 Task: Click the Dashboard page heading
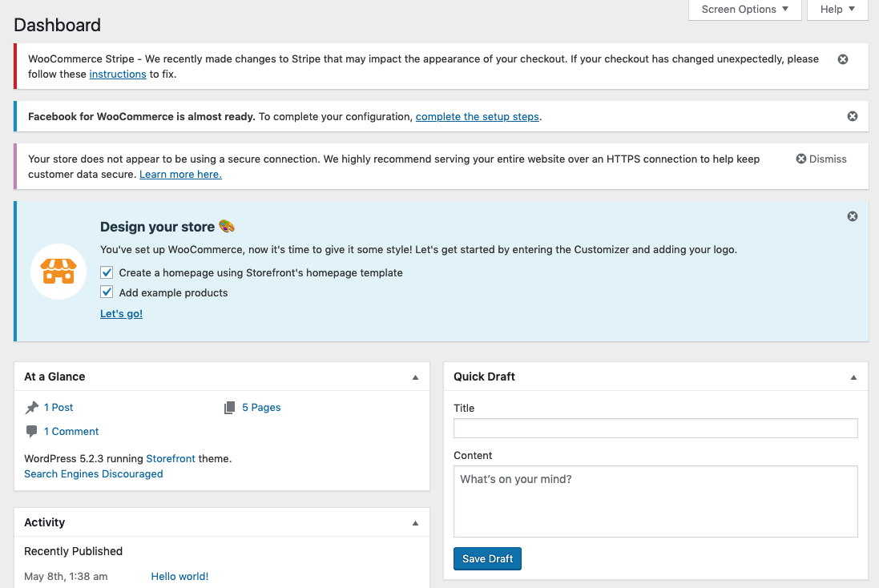click(x=57, y=25)
